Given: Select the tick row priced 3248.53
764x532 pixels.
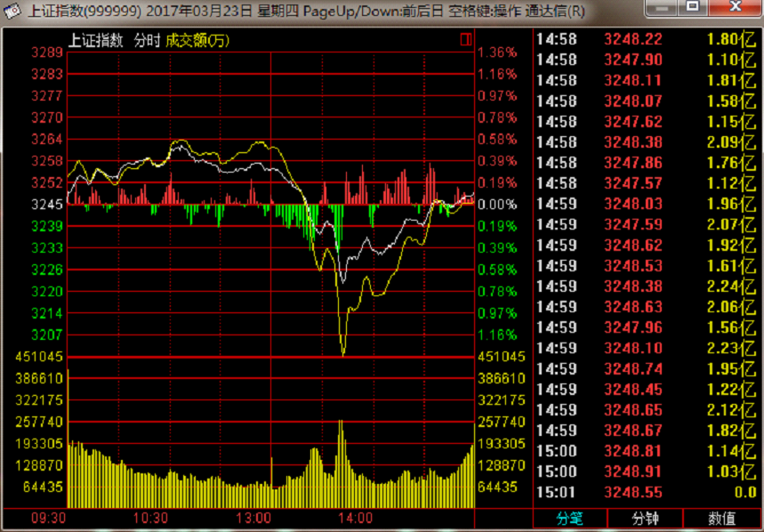Looking at the screenshot, I should tap(646, 265).
